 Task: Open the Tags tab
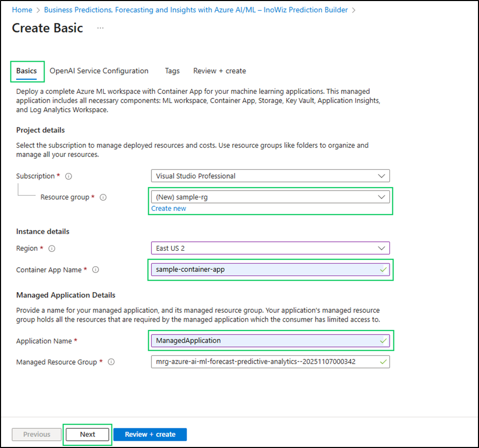(x=172, y=71)
